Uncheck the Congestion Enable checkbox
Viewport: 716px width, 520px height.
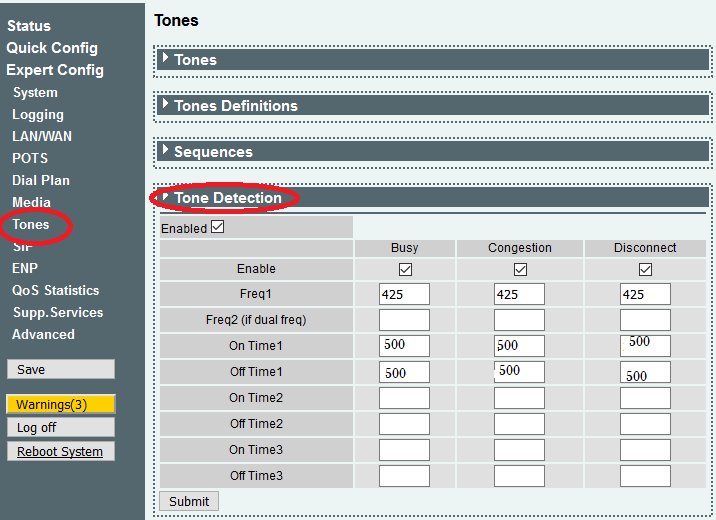[x=520, y=270]
